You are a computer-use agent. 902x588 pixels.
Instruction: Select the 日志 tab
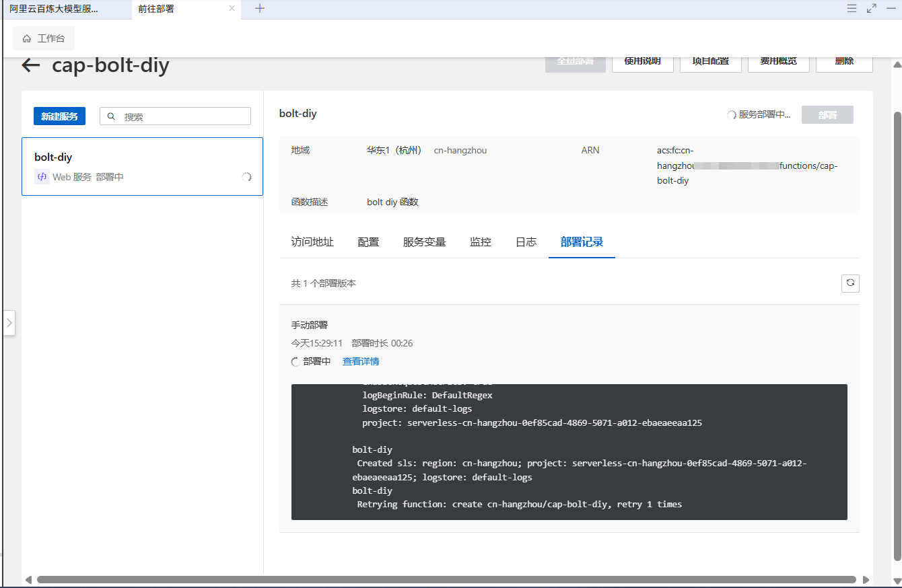[526, 242]
